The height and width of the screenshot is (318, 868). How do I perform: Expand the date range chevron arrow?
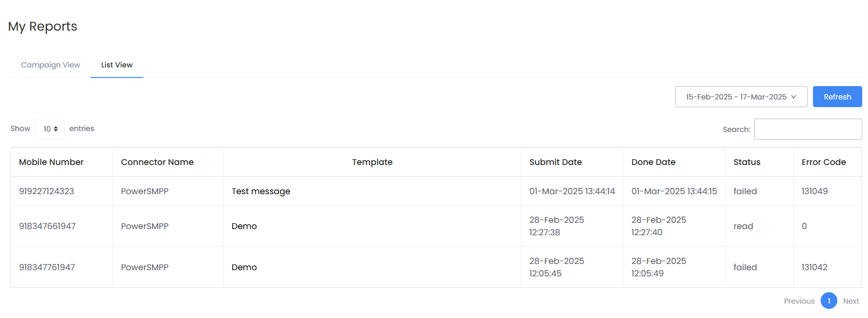(x=793, y=97)
